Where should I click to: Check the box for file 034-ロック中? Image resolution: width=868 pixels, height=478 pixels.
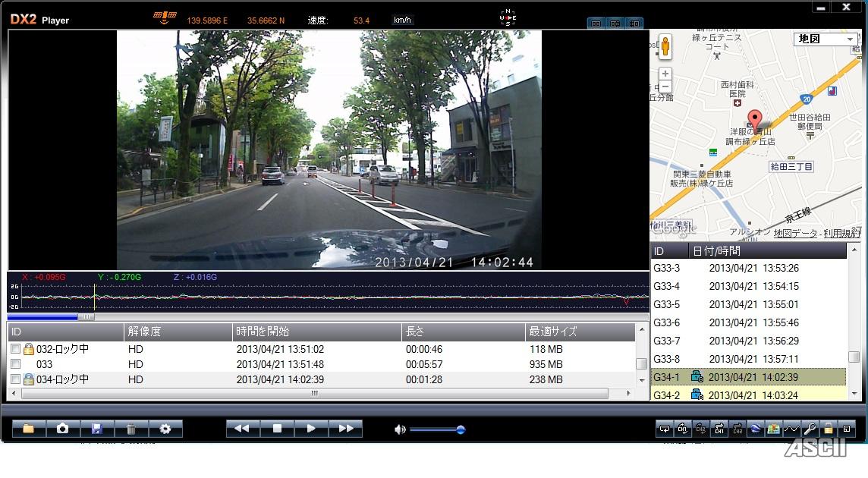point(15,379)
